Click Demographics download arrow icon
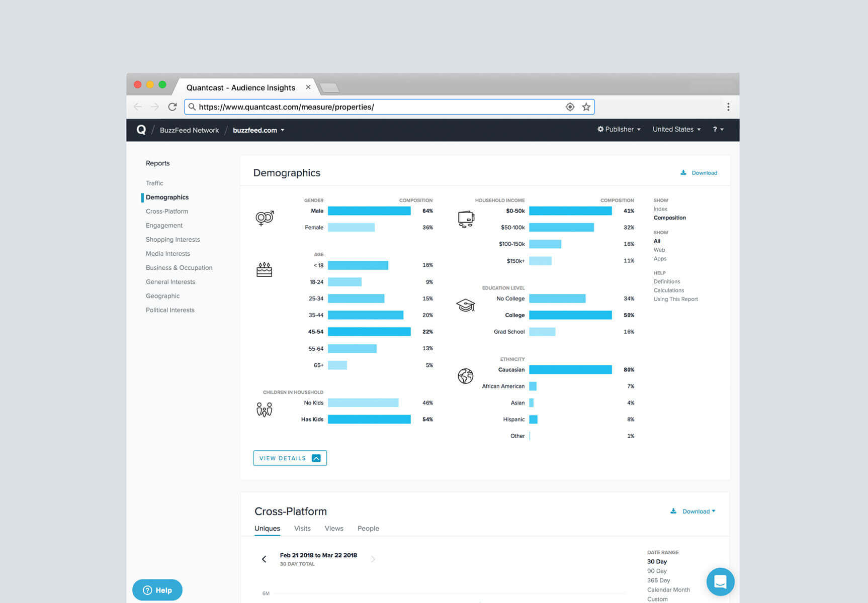The image size is (868, 603). (683, 172)
